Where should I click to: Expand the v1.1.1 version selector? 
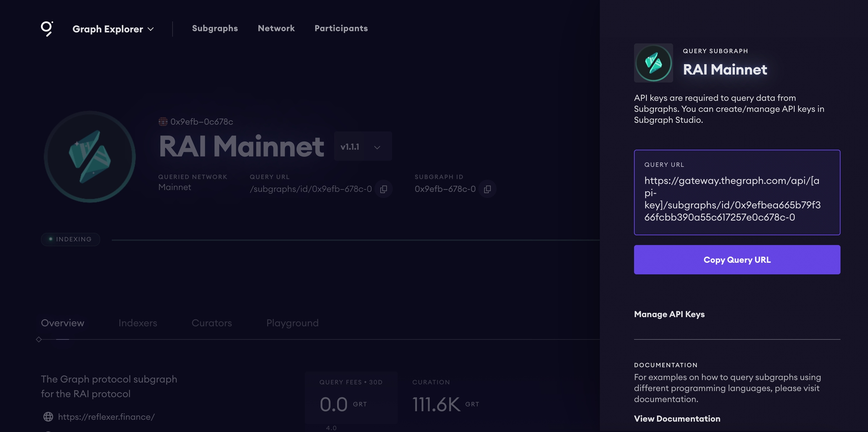[x=362, y=147]
